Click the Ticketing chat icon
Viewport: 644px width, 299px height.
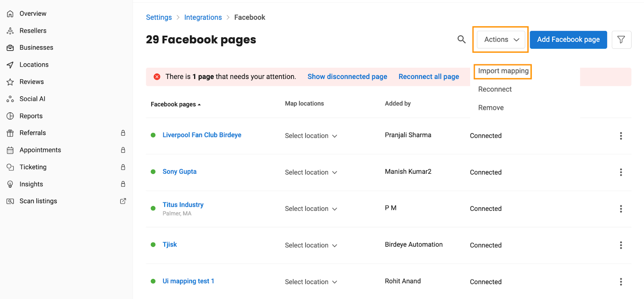(10, 167)
